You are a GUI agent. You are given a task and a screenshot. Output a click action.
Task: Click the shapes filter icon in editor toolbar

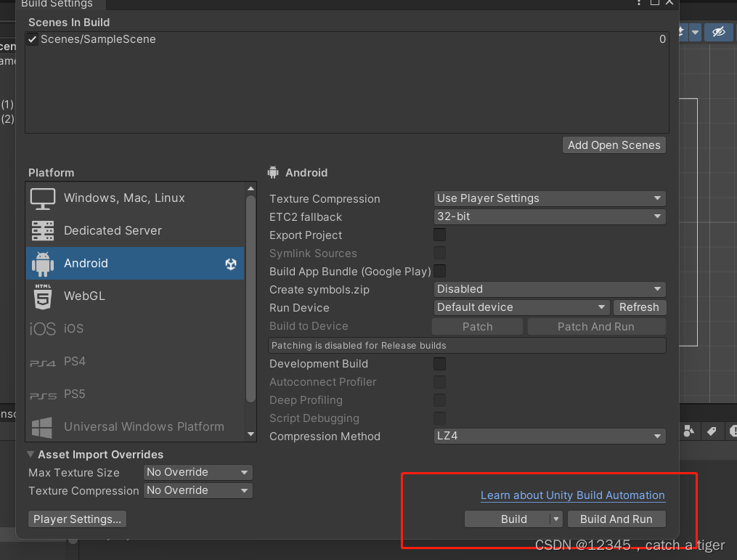(688, 431)
